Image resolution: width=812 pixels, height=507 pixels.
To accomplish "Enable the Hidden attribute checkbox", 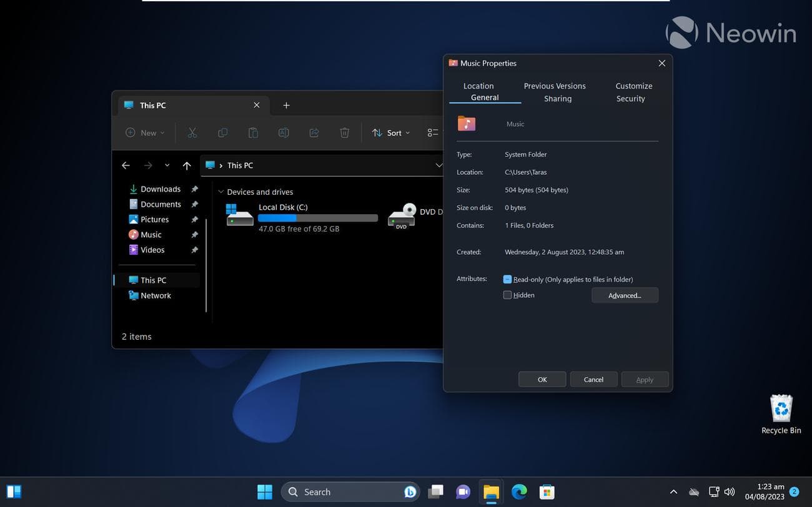I will (507, 295).
